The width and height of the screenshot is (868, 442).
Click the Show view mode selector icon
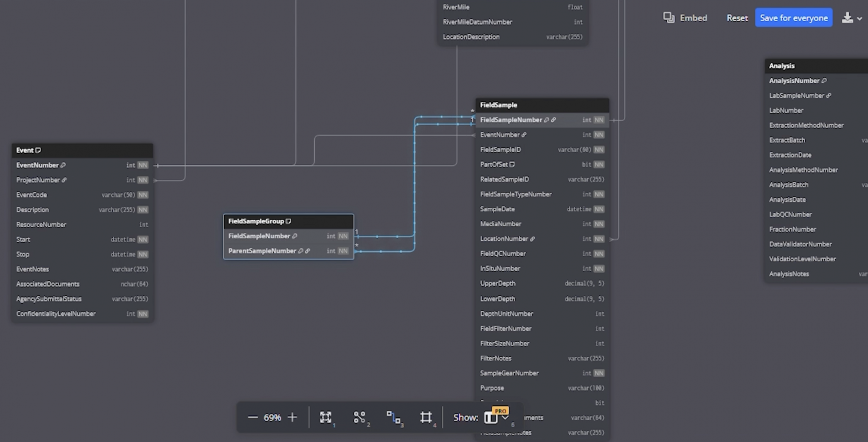coord(490,418)
